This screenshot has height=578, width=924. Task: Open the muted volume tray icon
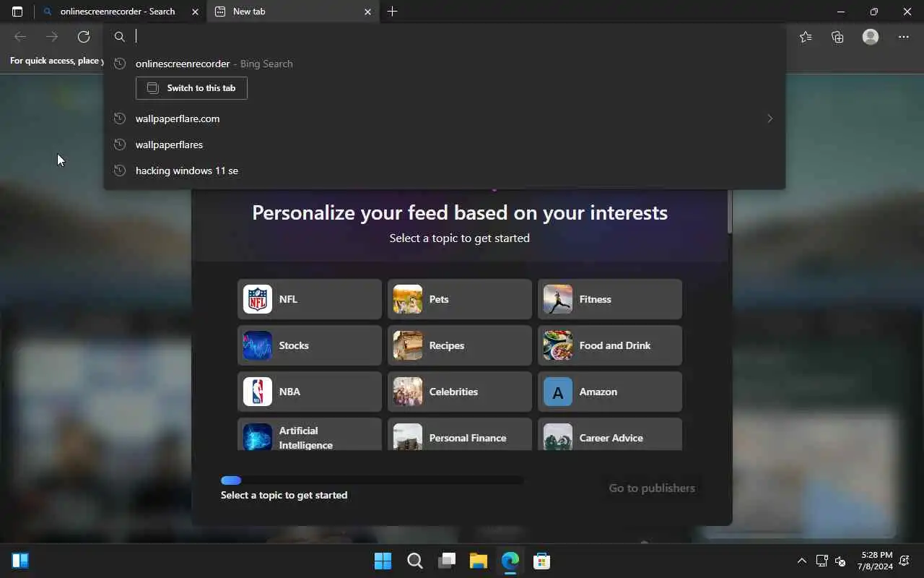tap(840, 561)
